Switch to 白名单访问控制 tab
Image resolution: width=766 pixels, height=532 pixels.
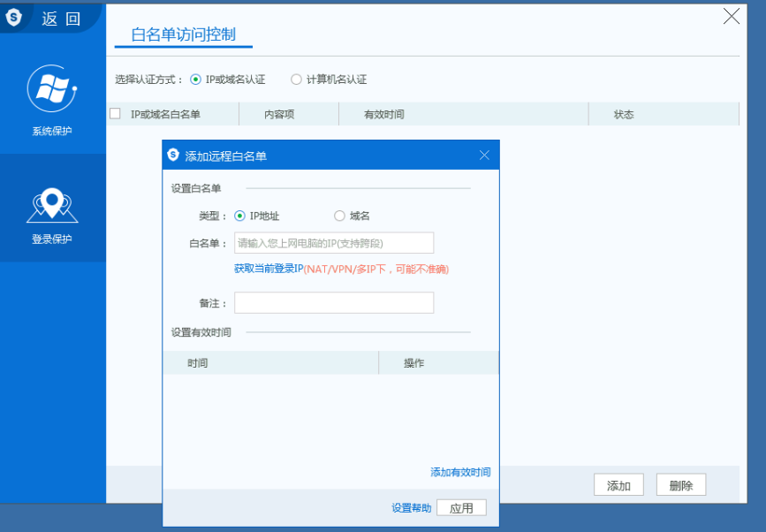[x=183, y=35]
